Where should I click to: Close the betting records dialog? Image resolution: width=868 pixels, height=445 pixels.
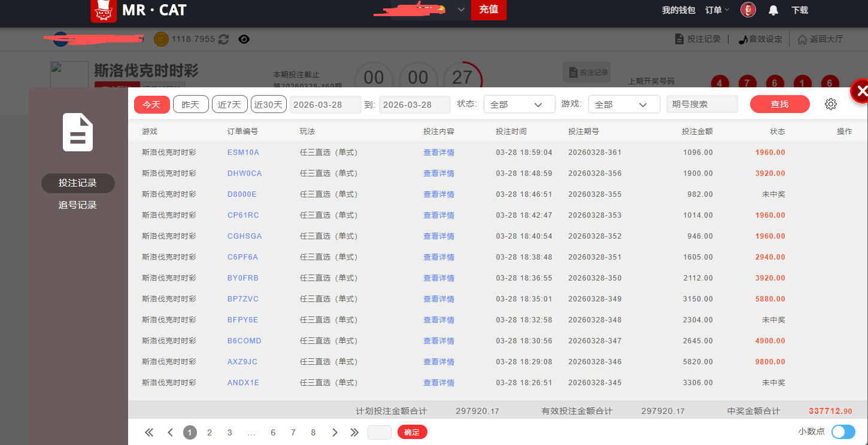[x=861, y=92]
